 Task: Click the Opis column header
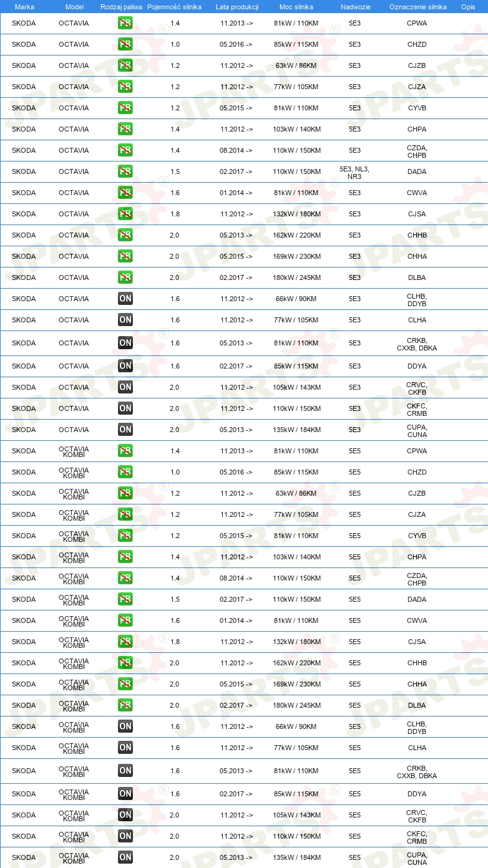coord(468,7)
